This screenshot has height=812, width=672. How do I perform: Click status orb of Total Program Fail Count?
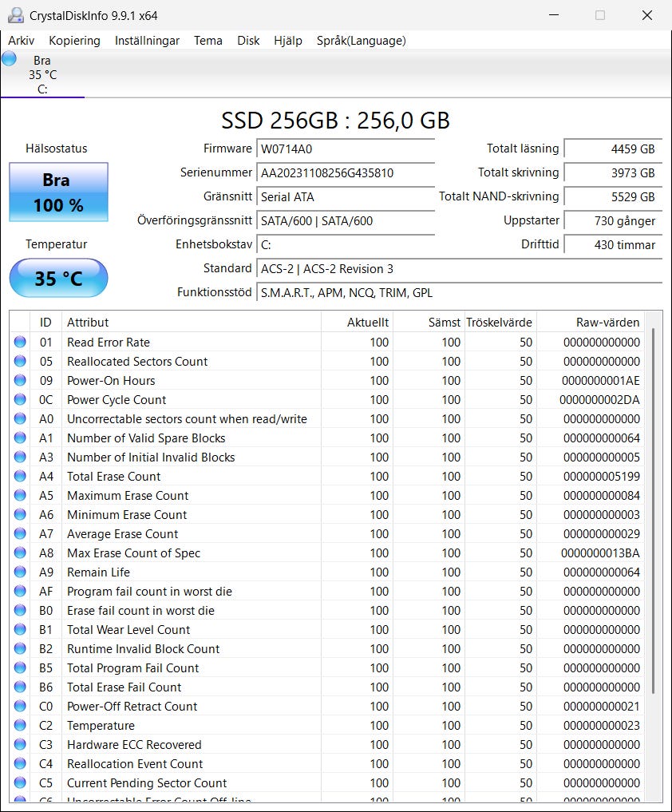20,667
